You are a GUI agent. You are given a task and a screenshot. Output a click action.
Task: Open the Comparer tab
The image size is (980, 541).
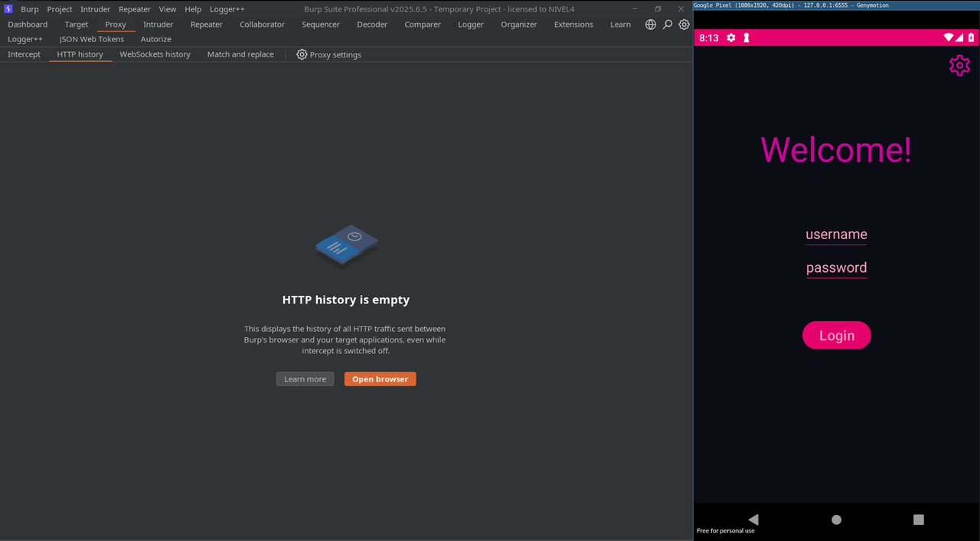point(423,25)
